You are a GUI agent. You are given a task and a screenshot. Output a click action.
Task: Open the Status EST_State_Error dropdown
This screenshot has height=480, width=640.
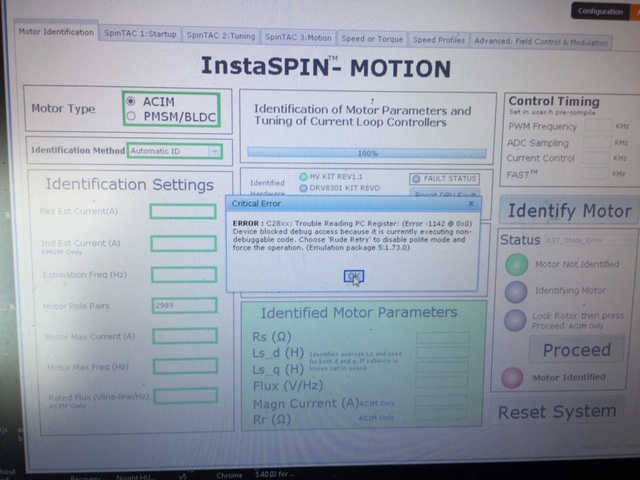(x=591, y=240)
